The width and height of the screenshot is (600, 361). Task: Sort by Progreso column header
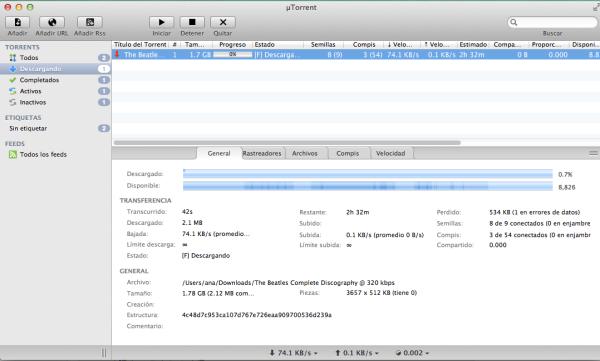click(232, 44)
